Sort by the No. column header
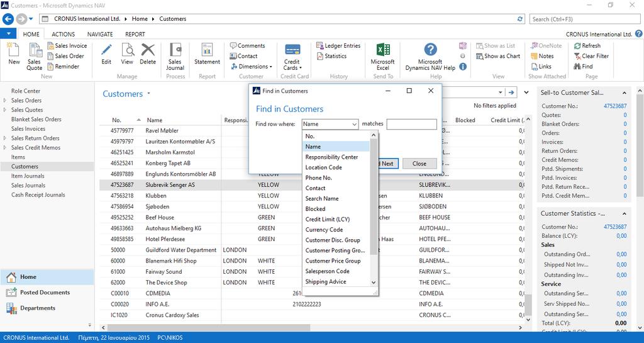 [116, 120]
